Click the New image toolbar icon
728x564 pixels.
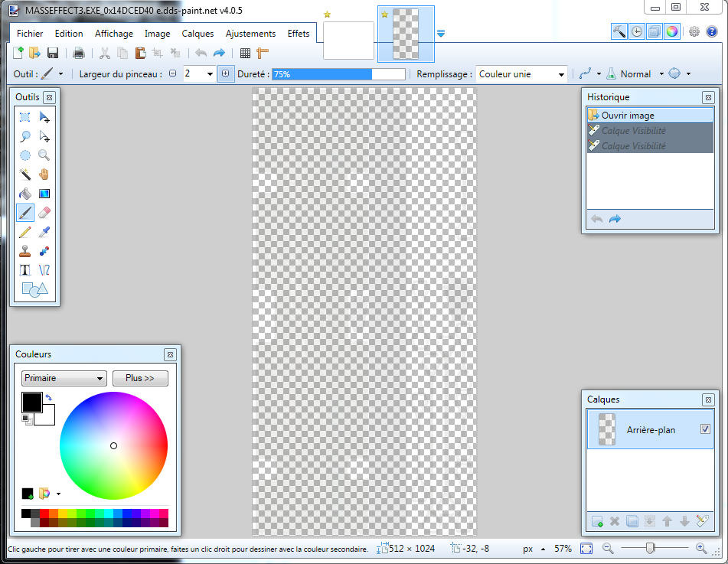point(18,53)
